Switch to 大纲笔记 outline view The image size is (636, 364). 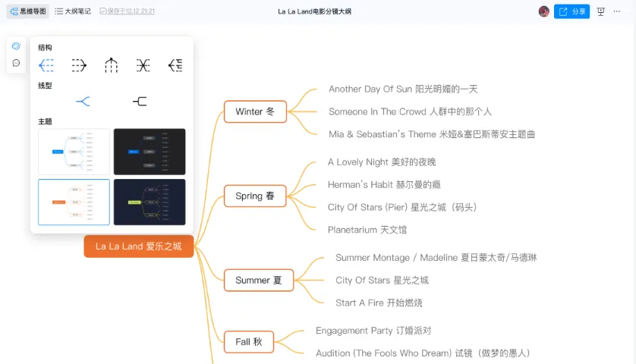pos(73,11)
